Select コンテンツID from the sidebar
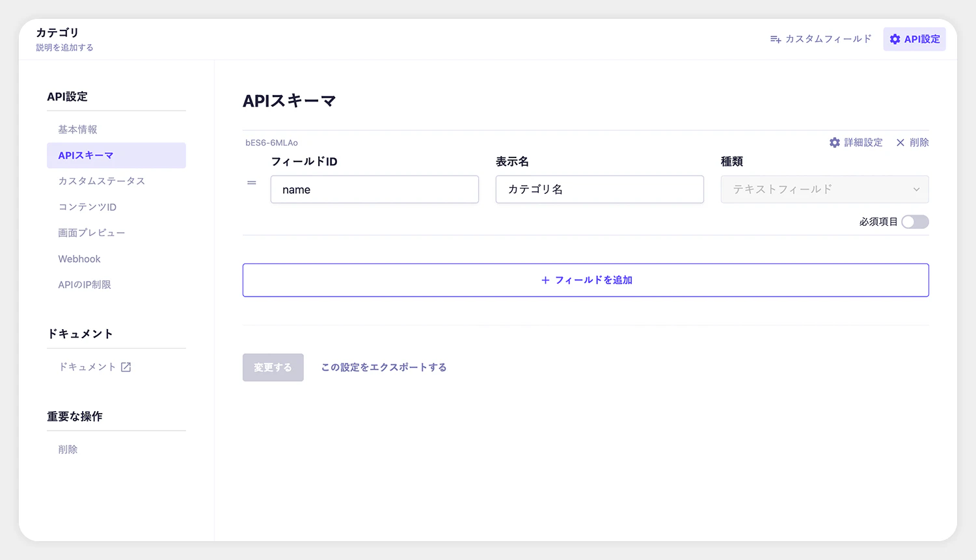 87,206
